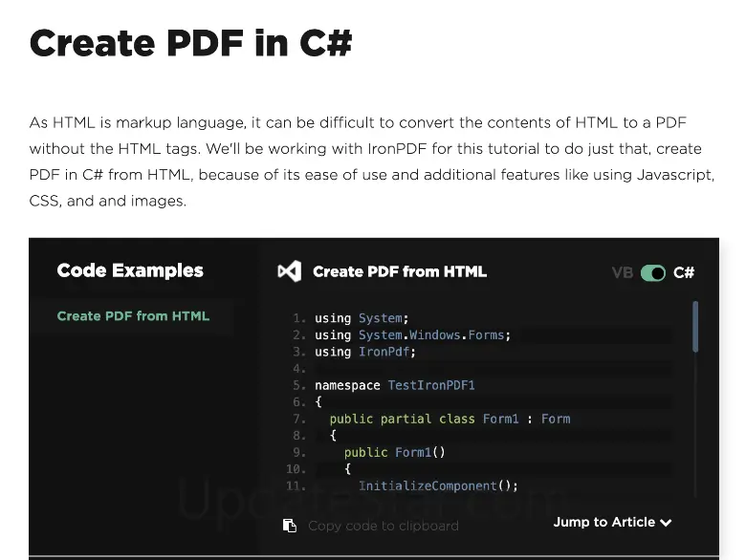Image resolution: width=746 pixels, height=560 pixels.
Task: Click the Code Examples heading
Action: click(130, 270)
